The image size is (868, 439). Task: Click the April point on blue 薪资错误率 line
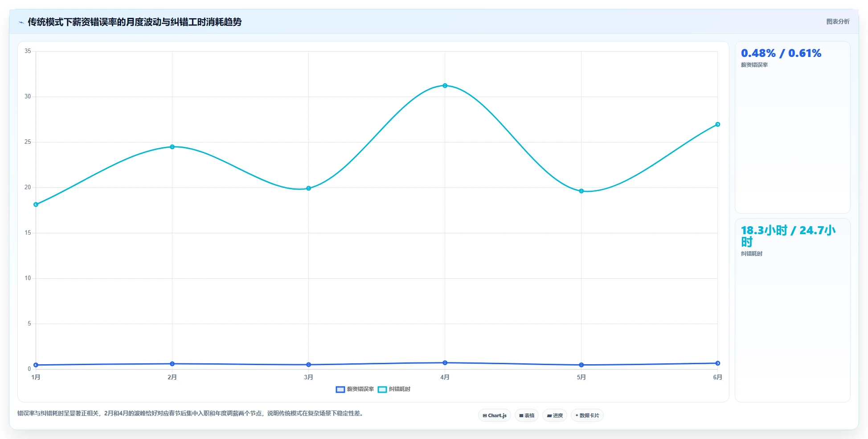(x=445, y=363)
